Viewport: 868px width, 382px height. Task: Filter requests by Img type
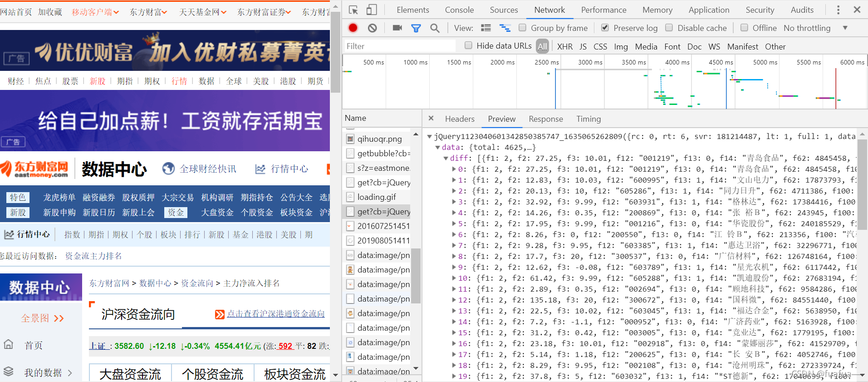(621, 46)
